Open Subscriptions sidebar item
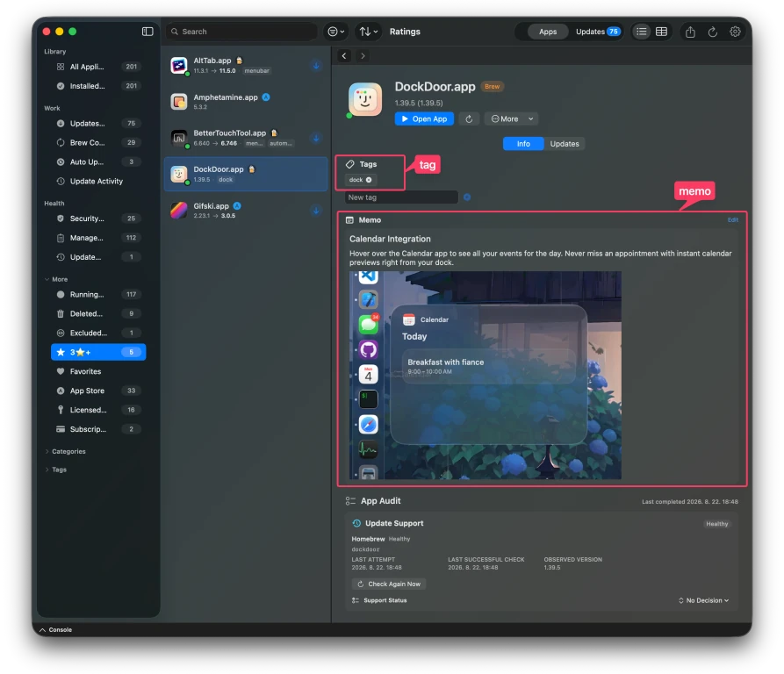 click(x=98, y=429)
